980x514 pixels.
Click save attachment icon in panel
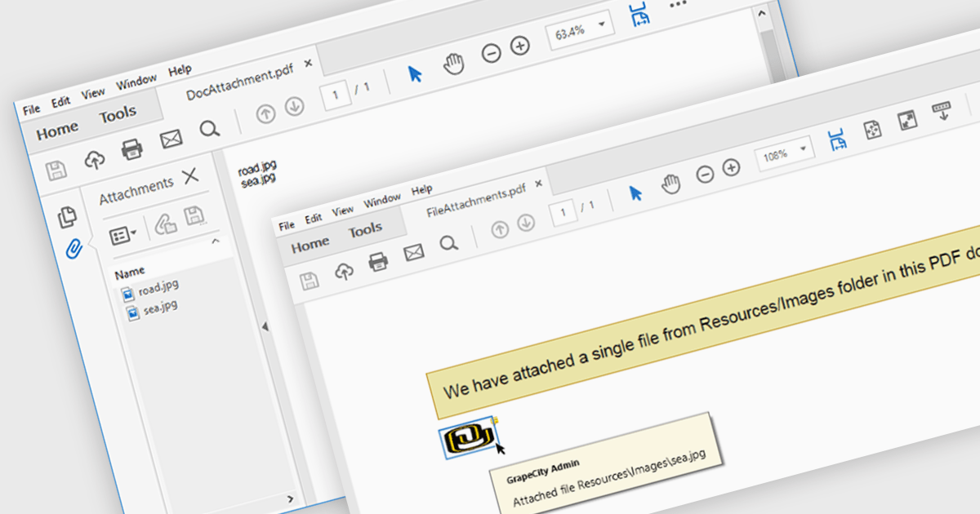(194, 217)
